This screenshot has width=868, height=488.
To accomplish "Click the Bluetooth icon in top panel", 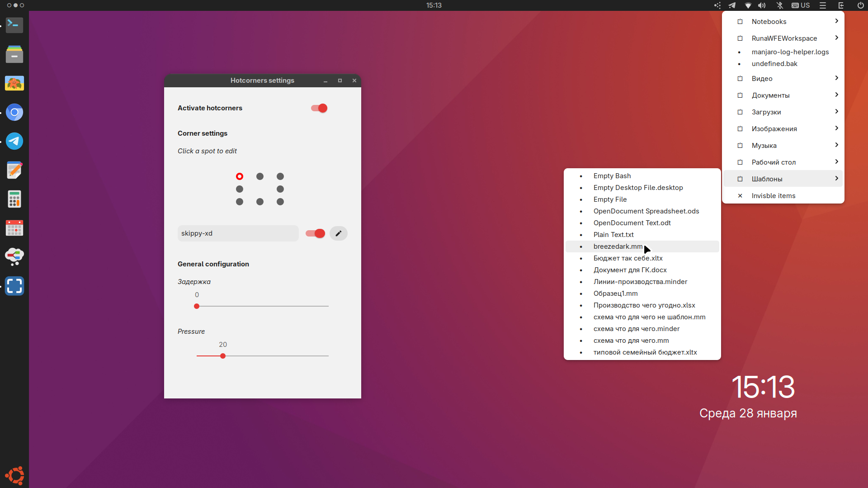I will [x=780, y=5].
